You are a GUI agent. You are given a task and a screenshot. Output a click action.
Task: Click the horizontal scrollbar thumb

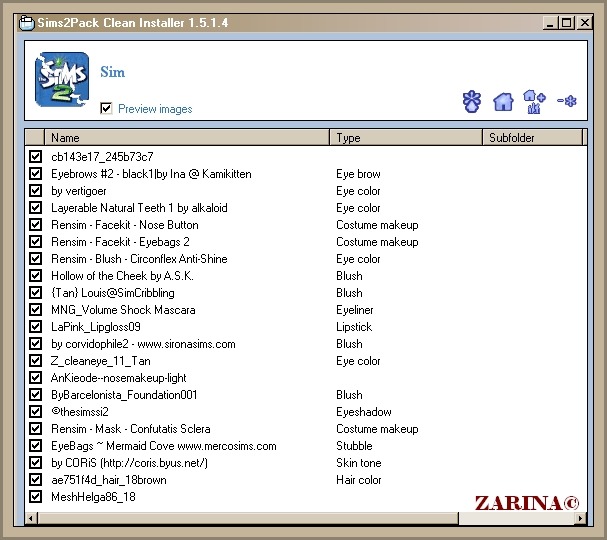pyautogui.click(x=248, y=518)
